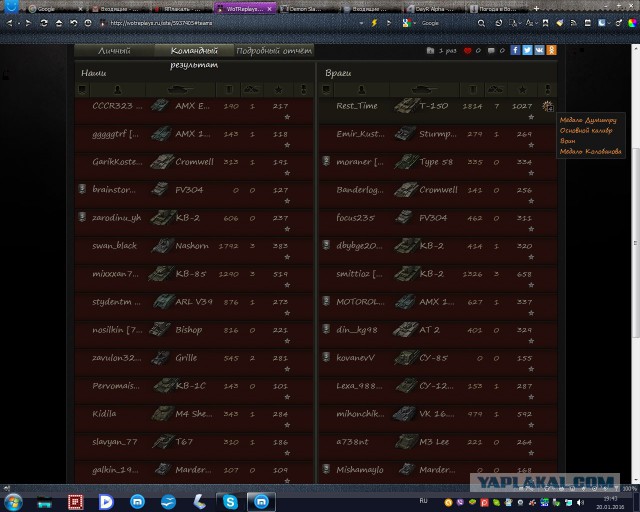Share the replay on Twitter
The height and width of the screenshot is (512, 640).
tap(527, 50)
